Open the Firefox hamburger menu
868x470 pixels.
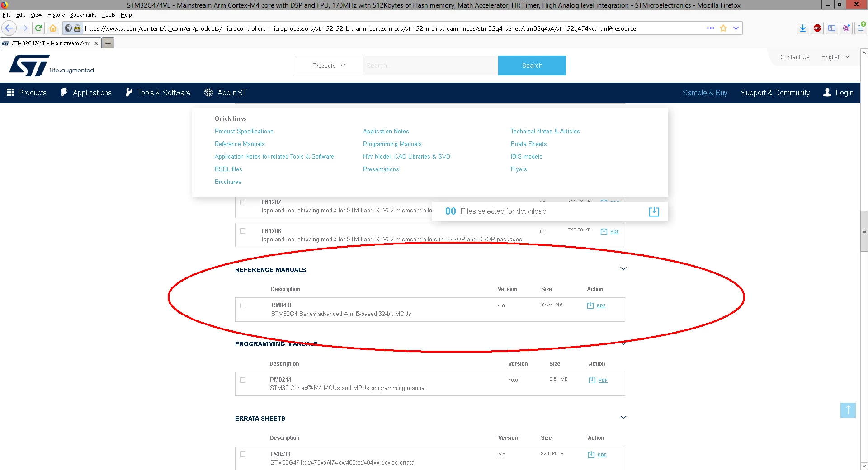tap(861, 28)
